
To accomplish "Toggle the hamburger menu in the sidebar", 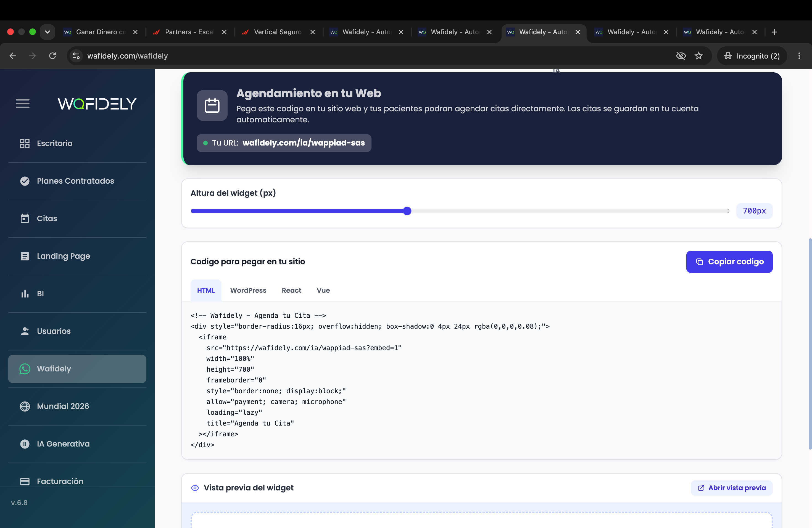I will tap(23, 103).
